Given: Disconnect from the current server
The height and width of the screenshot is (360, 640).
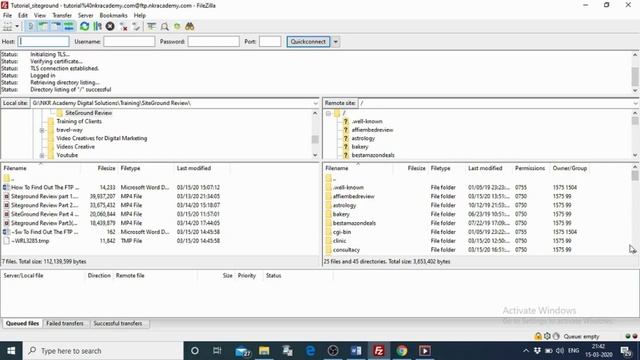Looking at the screenshot, I should tap(123, 27).
